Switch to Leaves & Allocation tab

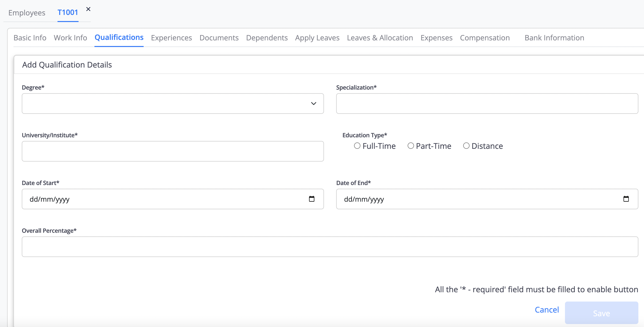pyautogui.click(x=380, y=38)
